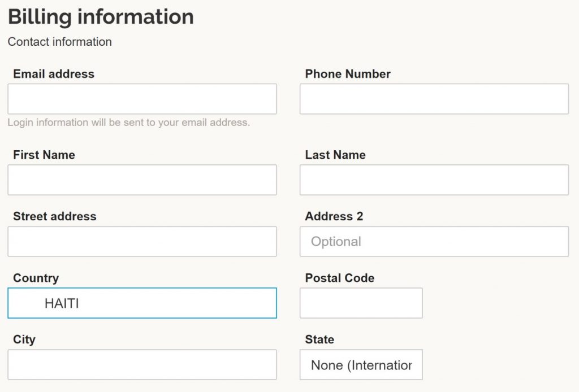Click the optional Address 2 field

click(x=434, y=242)
